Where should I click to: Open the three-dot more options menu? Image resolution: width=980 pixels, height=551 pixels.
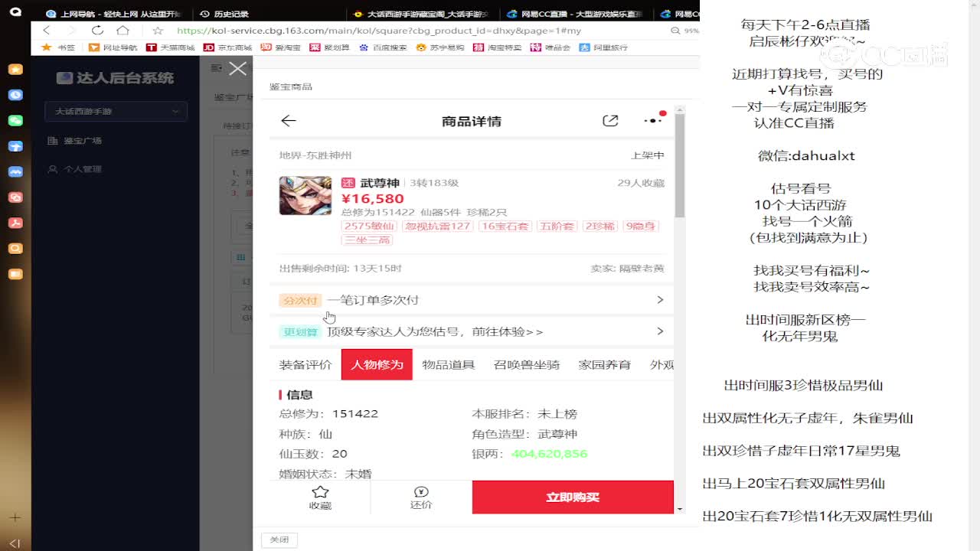(652, 121)
